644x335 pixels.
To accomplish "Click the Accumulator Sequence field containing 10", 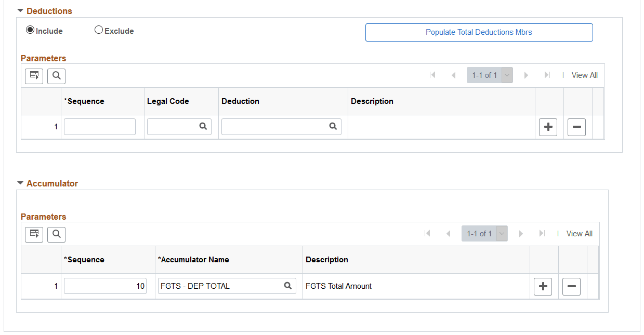I will [105, 286].
